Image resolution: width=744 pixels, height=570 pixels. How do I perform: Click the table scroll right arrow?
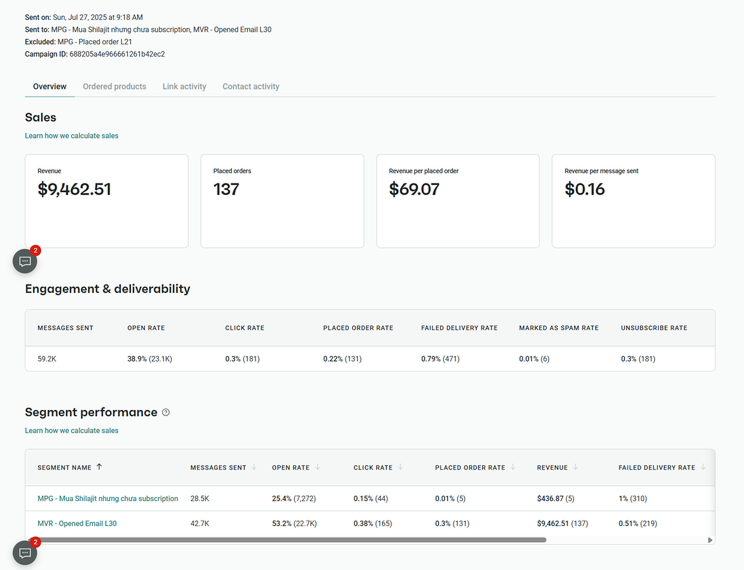[x=710, y=540]
